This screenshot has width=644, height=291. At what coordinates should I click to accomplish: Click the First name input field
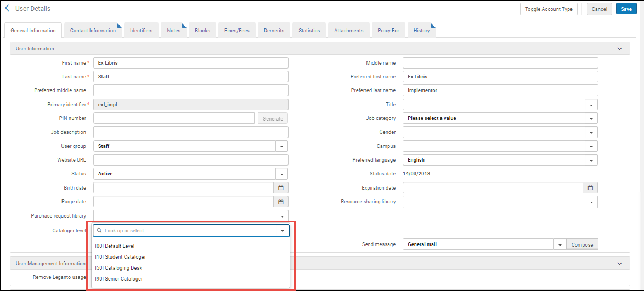[191, 63]
